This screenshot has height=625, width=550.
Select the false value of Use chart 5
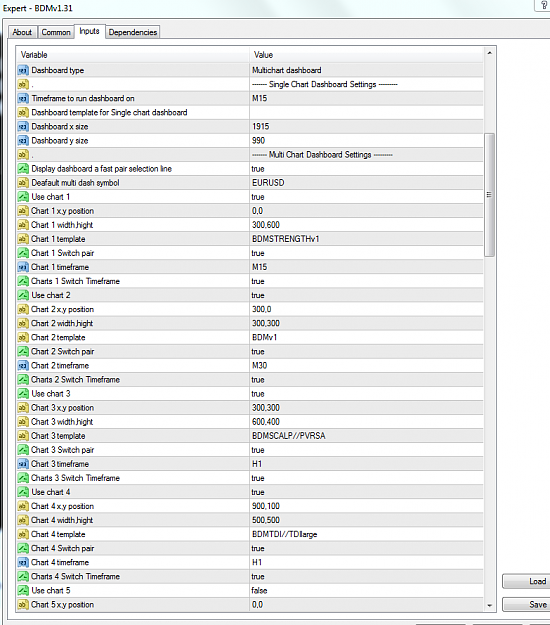click(259, 591)
